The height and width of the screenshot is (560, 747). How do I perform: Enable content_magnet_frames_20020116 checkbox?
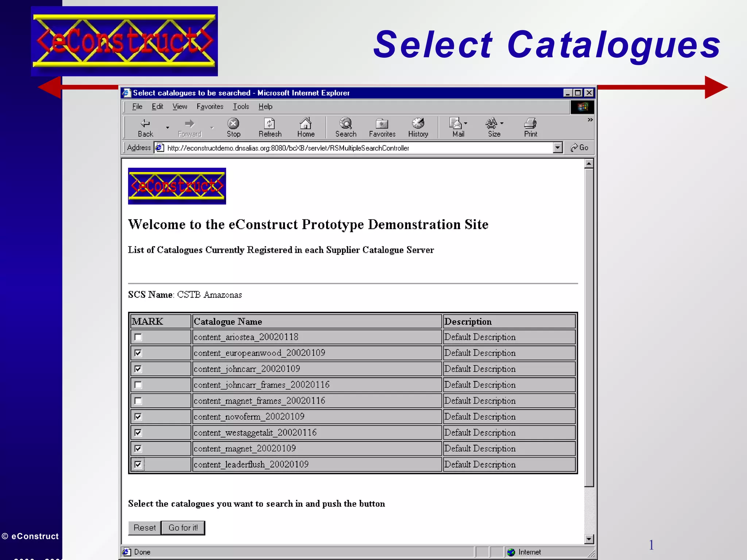click(x=138, y=401)
